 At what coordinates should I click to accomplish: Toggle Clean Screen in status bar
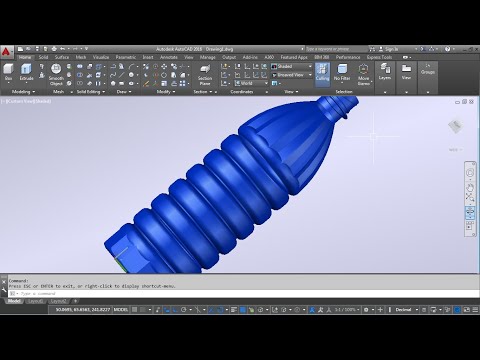click(x=466, y=310)
